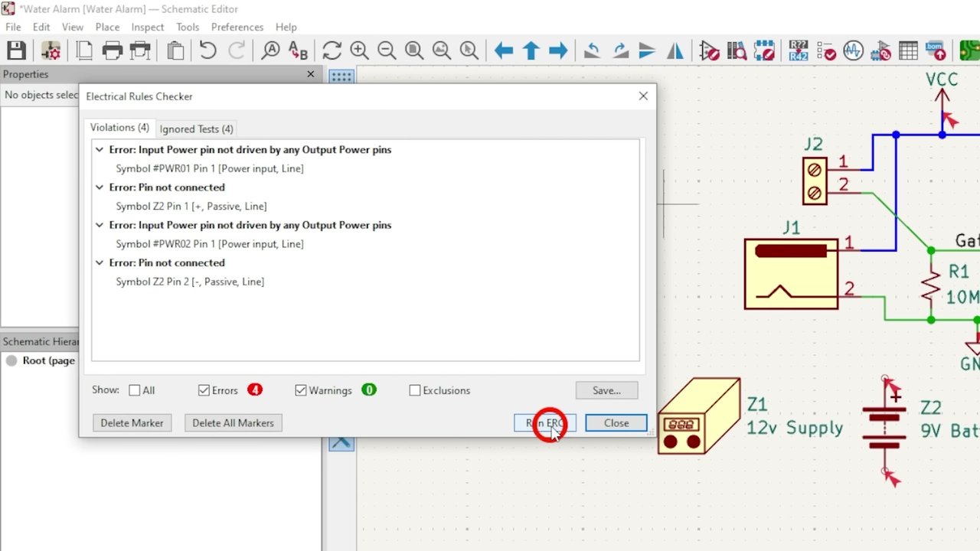The image size is (980, 551).
Task: Click the Paste clipboard icon
Action: pyautogui.click(x=175, y=51)
